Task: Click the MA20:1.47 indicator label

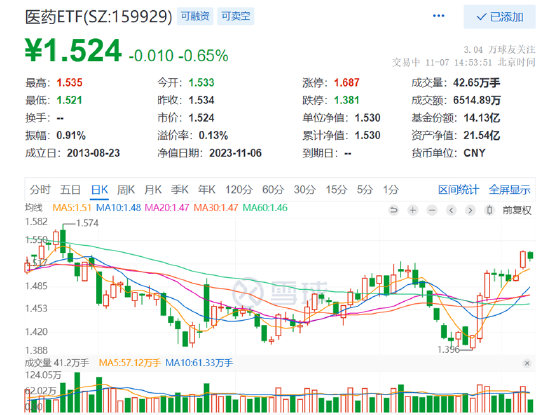Action: pyautogui.click(x=167, y=208)
